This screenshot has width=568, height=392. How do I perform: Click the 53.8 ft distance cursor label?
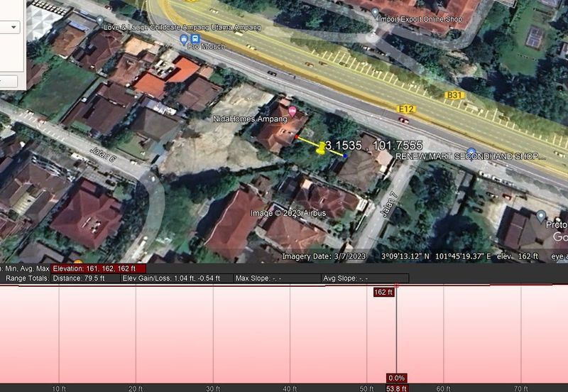click(396, 388)
